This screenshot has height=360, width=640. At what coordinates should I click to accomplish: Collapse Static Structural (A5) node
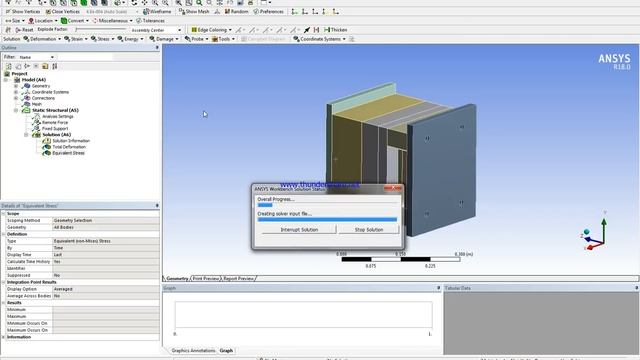pos(16,111)
